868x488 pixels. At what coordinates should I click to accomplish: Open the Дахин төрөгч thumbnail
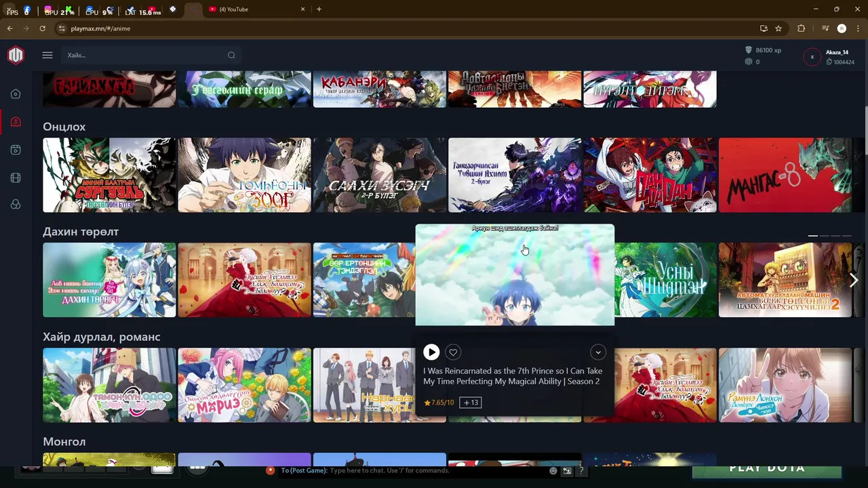(109, 280)
